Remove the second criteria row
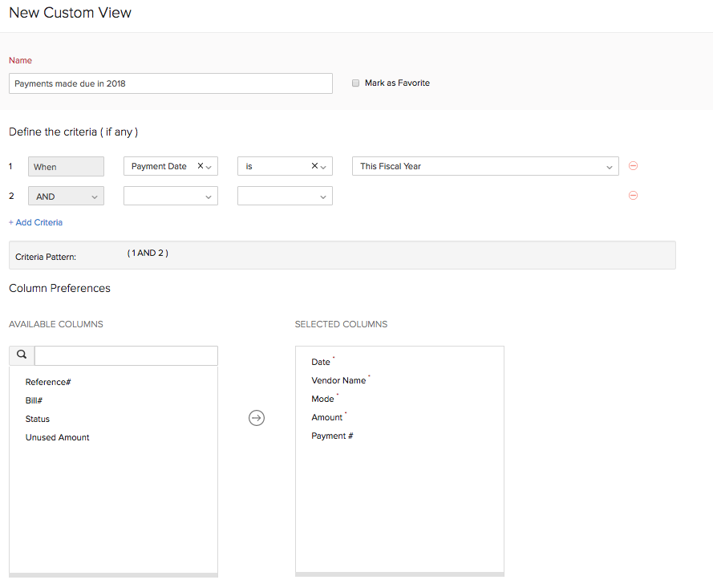Viewport: 713px width, 588px height. point(633,196)
